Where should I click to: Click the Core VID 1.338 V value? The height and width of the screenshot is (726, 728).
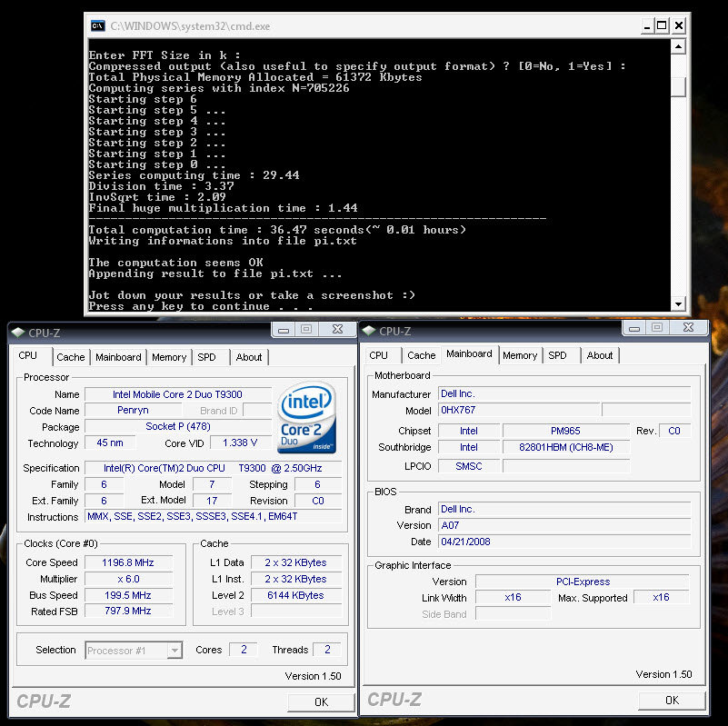[240, 443]
